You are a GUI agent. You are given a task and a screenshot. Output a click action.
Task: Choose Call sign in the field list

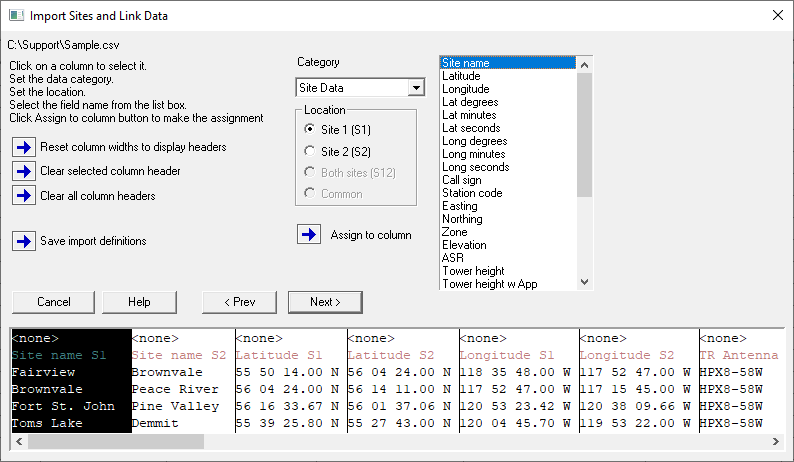click(464, 180)
